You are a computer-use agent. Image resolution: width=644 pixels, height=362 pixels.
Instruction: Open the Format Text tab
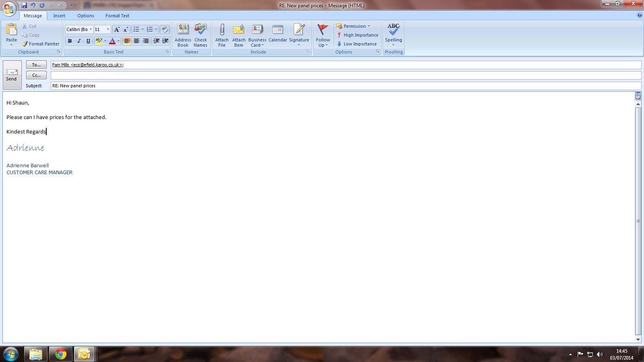click(117, 16)
